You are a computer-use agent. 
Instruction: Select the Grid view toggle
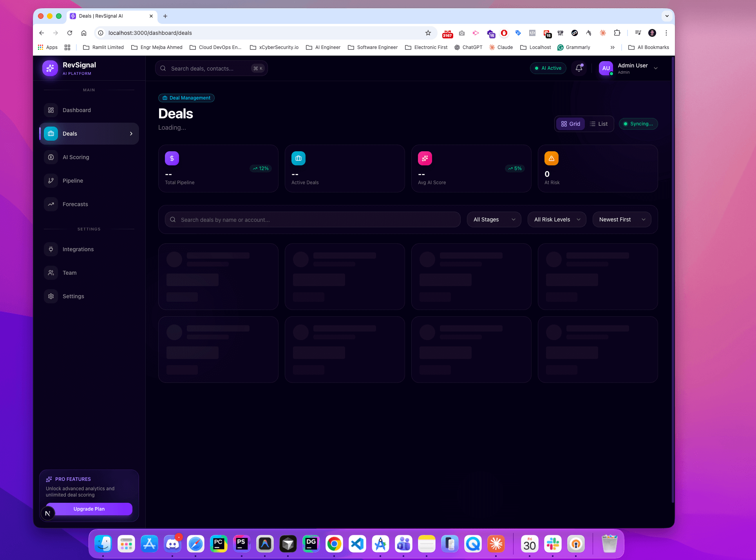tap(571, 124)
